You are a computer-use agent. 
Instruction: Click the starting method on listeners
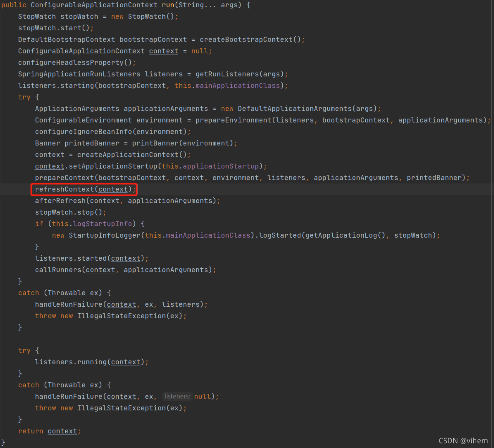[77, 86]
